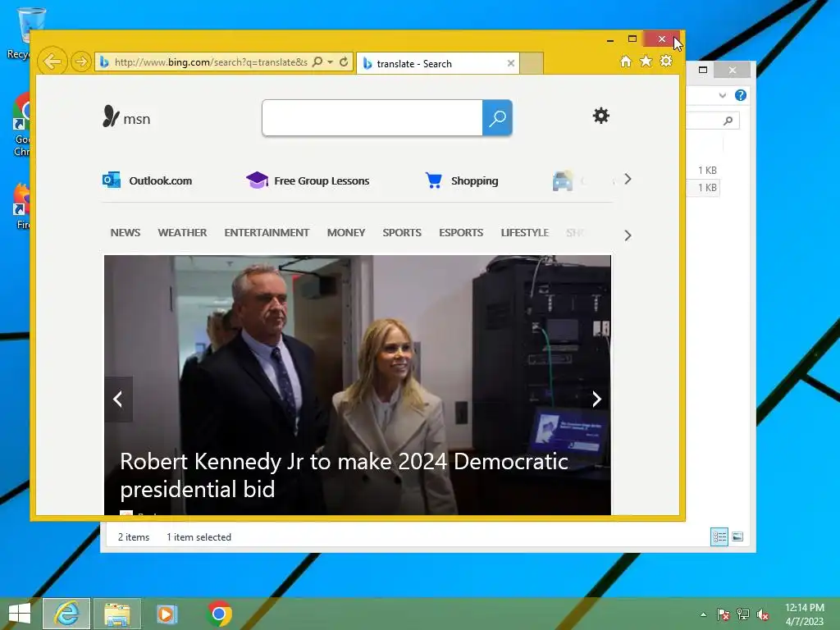Open Favorites star in Internet Explorer
Image resolution: width=840 pixels, height=630 pixels.
click(x=646, y=61)
